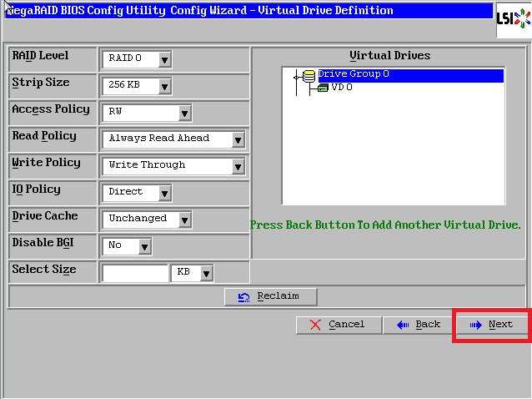The image size is (532, 399).
Task: Click the Select Size input field
Action: [135, 273]
